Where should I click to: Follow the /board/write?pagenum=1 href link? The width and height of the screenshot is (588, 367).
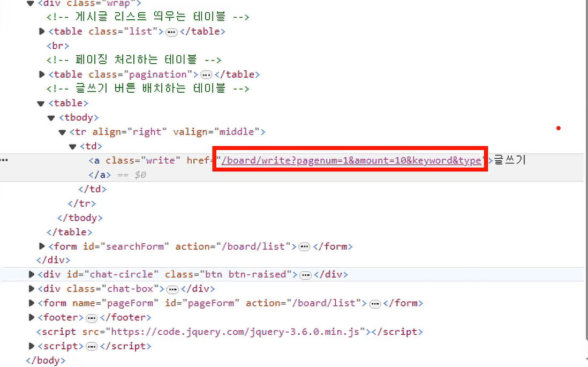coord(351,161)
